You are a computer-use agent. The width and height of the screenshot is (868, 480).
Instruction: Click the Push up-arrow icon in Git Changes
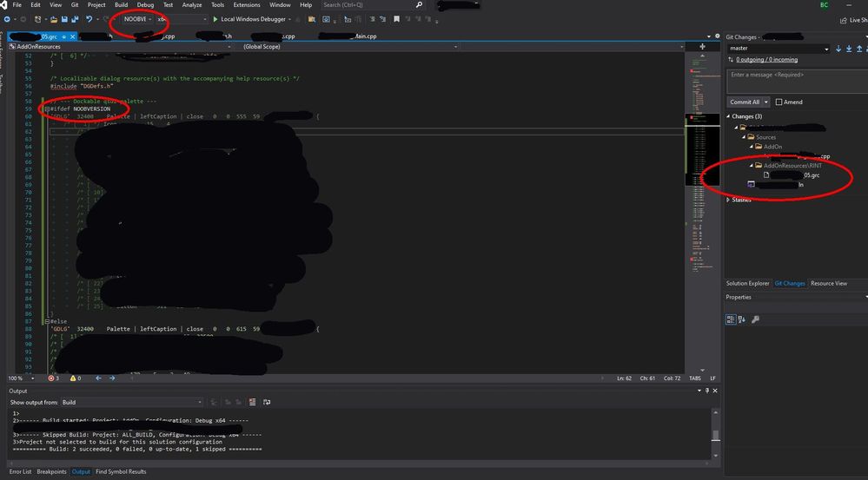[859, 49]
